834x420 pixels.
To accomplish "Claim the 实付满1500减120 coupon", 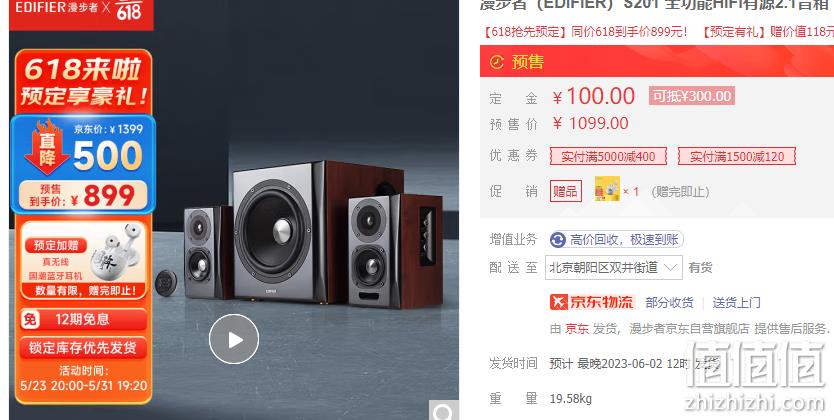I will pos(737,156).
